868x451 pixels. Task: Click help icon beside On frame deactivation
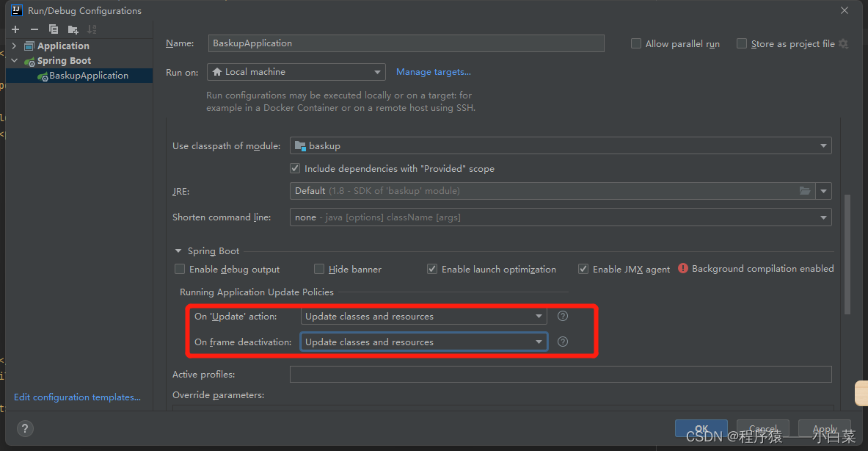[563, 342]
